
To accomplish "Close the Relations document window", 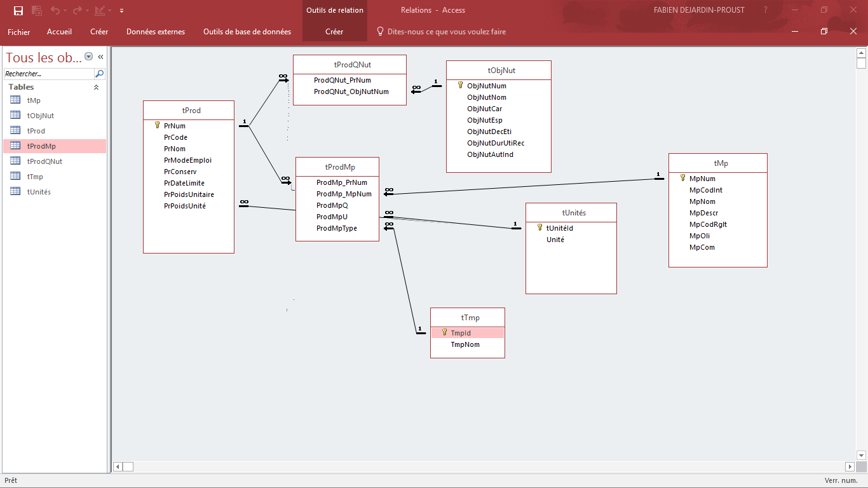I will (x=853, y=32).
